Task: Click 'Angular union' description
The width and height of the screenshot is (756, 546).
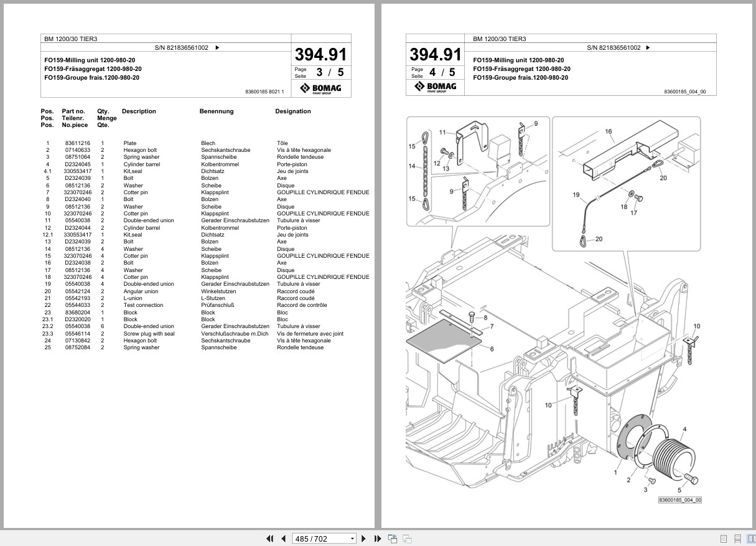Action: point(141,291)
